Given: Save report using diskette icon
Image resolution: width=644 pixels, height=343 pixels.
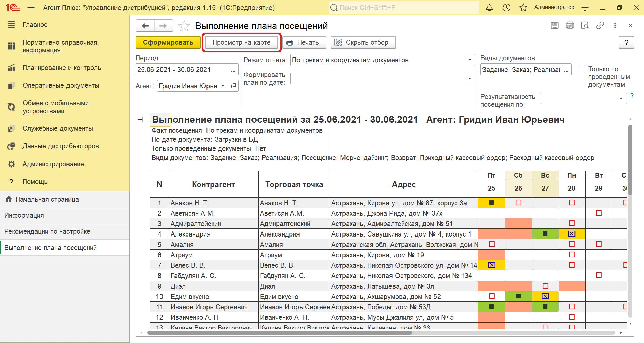Looking at the screenshot, I should tap(555, 25).
